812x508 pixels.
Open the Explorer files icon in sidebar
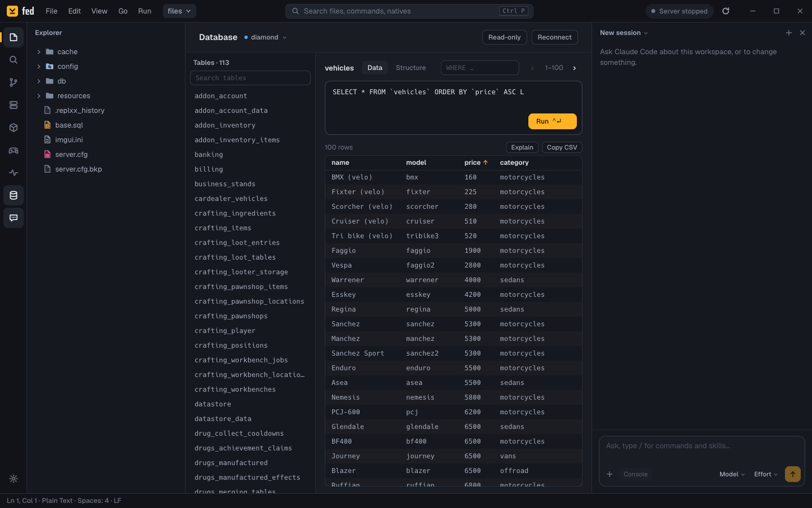coord(14,37)
